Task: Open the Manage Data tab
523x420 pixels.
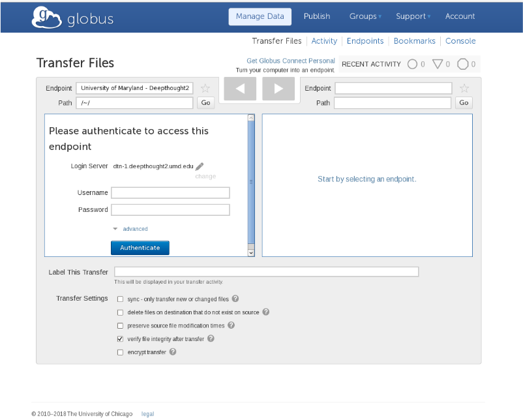Action: click(260, 16)
